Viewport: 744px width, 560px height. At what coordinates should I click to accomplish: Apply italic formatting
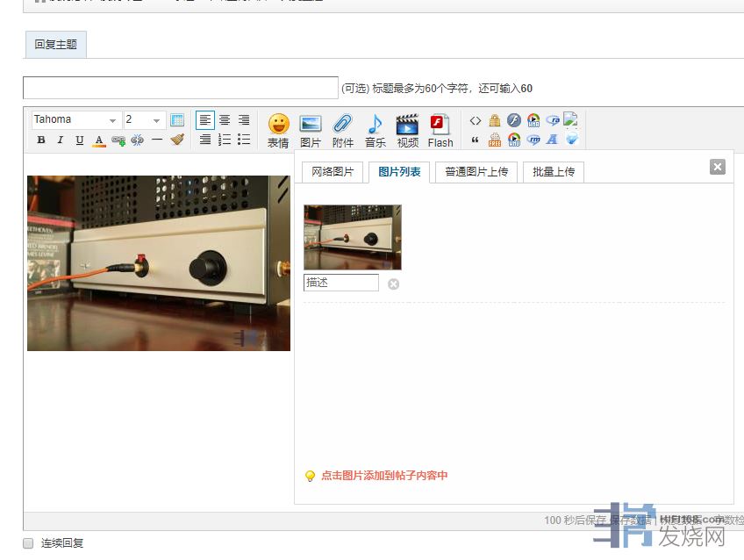(61, 140)
